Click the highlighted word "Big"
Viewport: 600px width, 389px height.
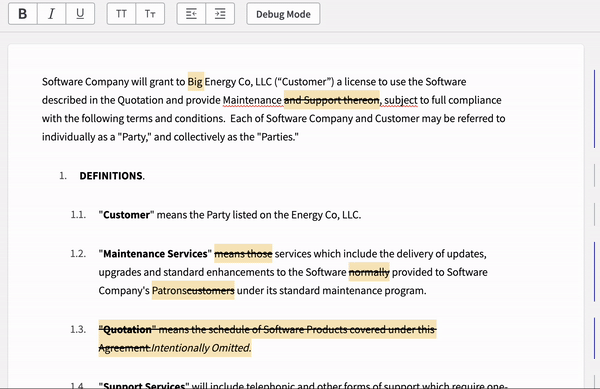(x=196, y=82)
